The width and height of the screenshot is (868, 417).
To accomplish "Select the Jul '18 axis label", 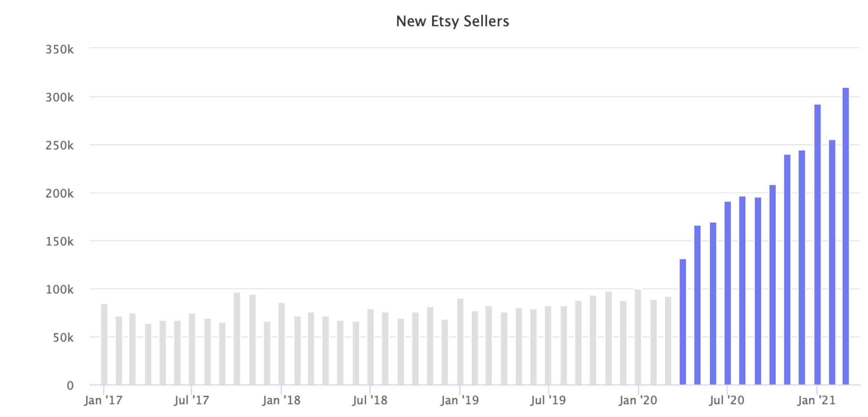I will [x=370, y=400].
